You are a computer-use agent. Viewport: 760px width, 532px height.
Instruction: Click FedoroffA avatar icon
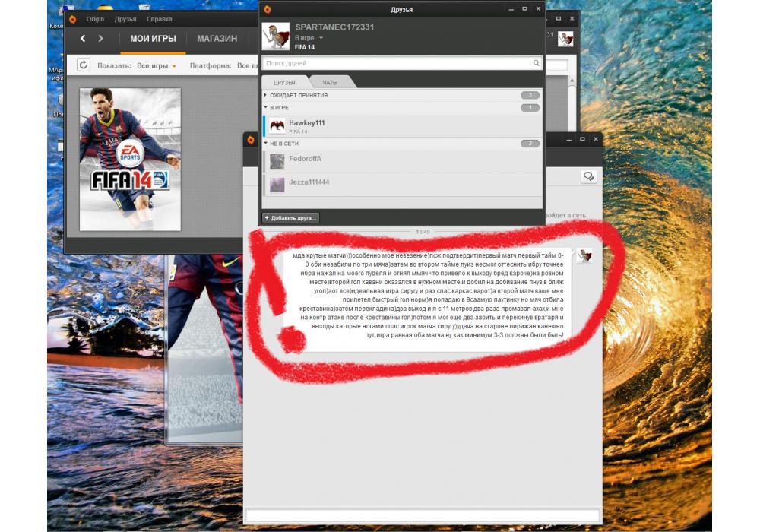[277, 161]
